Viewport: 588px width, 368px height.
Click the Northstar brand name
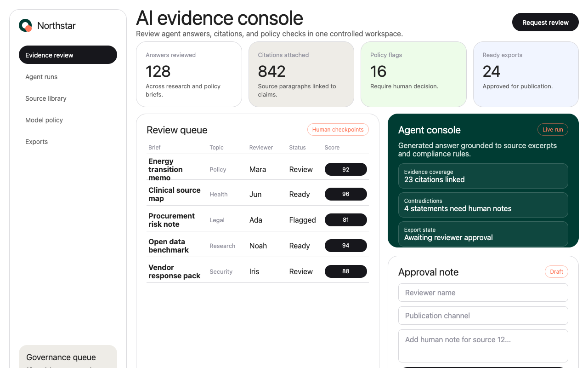57,26
